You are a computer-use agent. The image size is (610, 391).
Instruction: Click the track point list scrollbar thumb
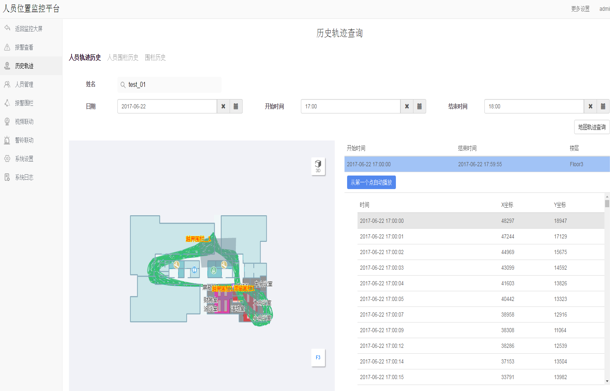[607, 203]
